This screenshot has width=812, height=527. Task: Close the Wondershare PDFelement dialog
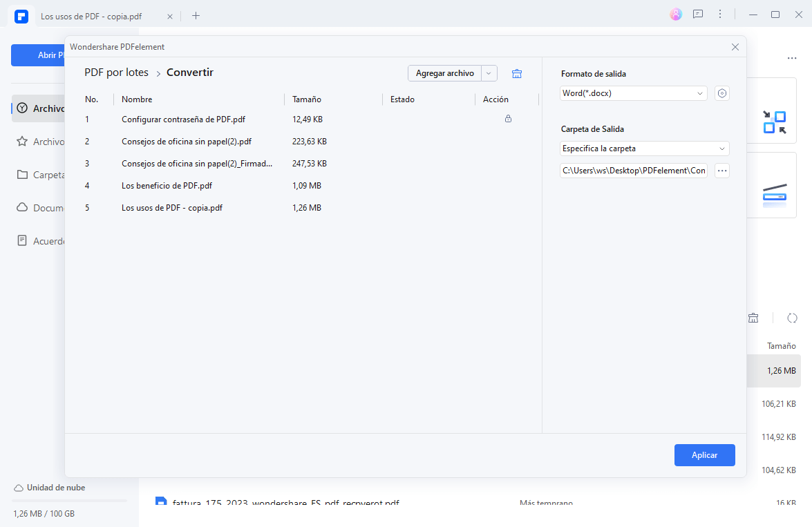735,47
